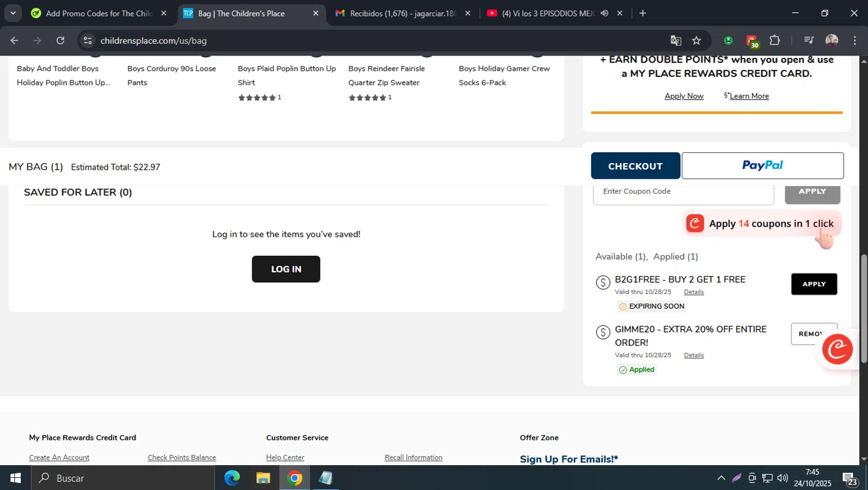Open Recall Information footer link
Viewport: 868px width, 490px height.
[x=413, y=458]
